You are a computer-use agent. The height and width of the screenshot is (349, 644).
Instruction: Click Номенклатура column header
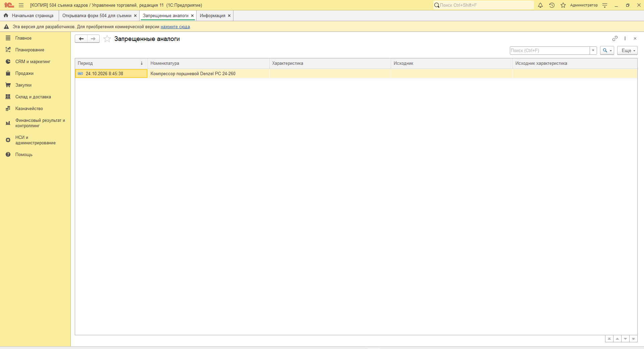(x=209, y=63)
